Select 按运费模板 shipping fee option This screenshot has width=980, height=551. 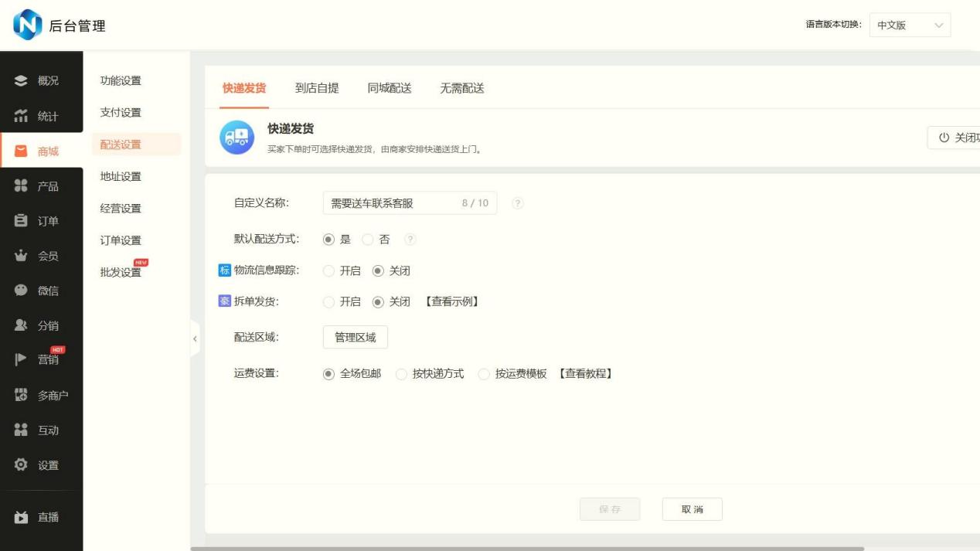484,374
